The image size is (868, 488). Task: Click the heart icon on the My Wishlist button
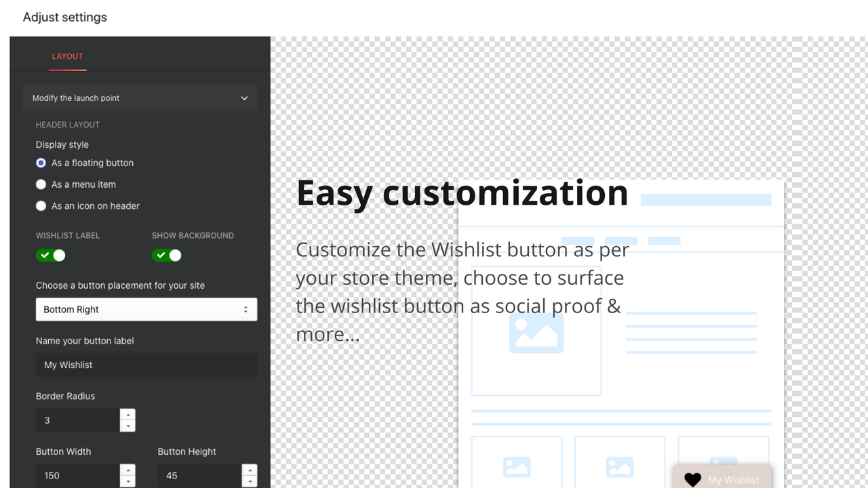692,479
